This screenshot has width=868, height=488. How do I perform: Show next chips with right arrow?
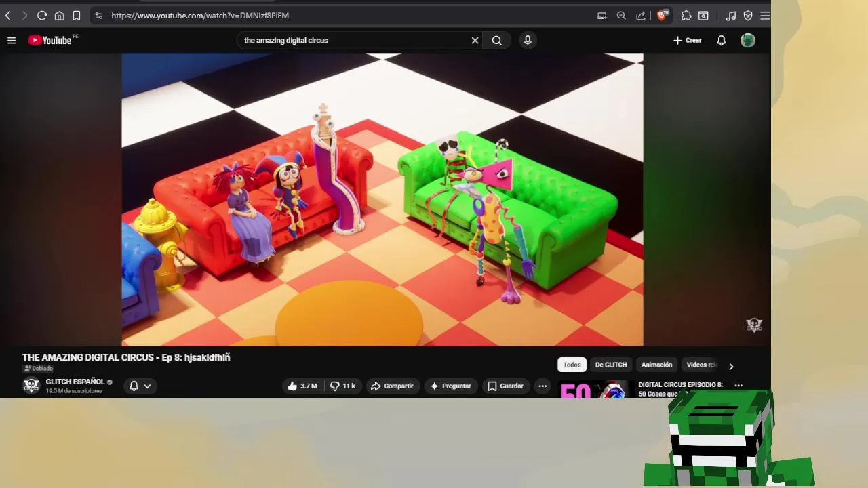point(731,366)
